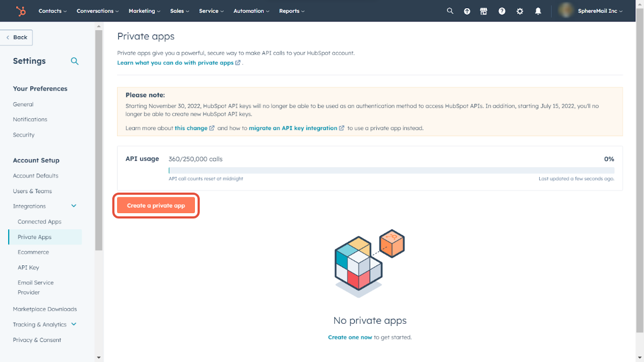Click the API usage progress bar
Screen dimensions: 644x362
[391, 170]
